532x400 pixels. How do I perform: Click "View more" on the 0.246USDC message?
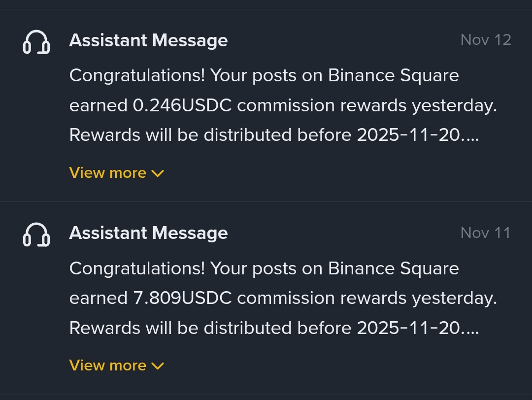[x=108, y=173]
